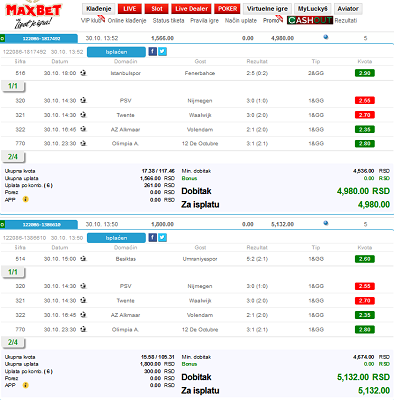This screenshot has width=394, height=400.
Task: Click green 2.90 odds badge for Fenerbahce
Action: 365,73
